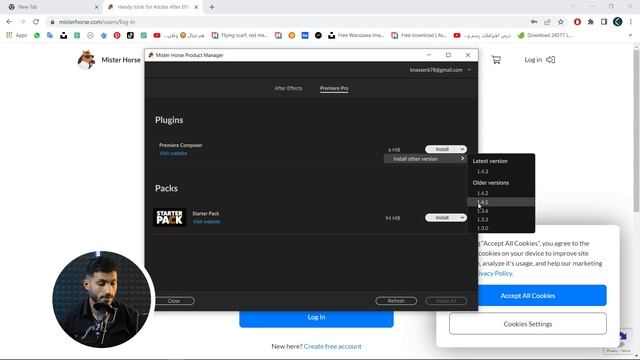This screenshot has width=640, height=360.
Task: Open the Pinterest bookmark icon
Action: 117,36
